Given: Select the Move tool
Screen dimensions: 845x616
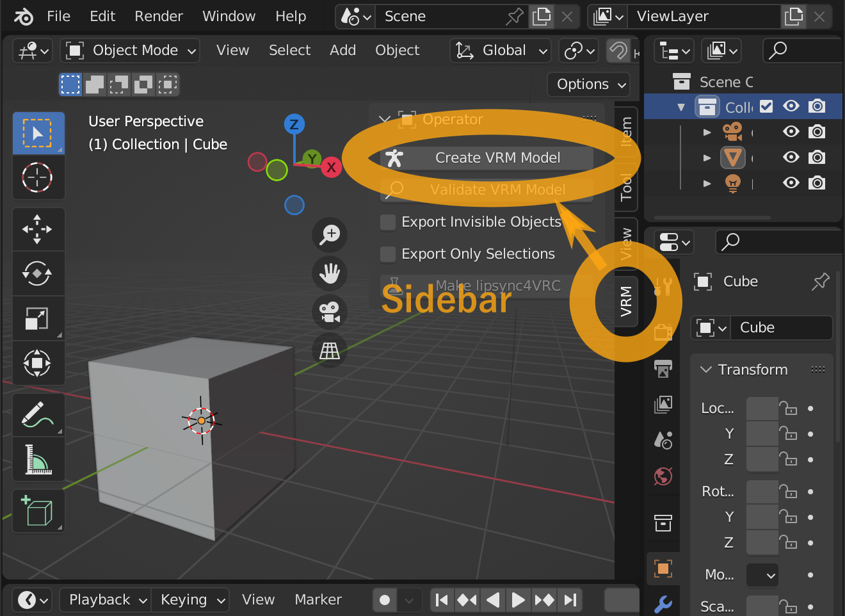Looking at the screenshot, I should pos(38,229).
